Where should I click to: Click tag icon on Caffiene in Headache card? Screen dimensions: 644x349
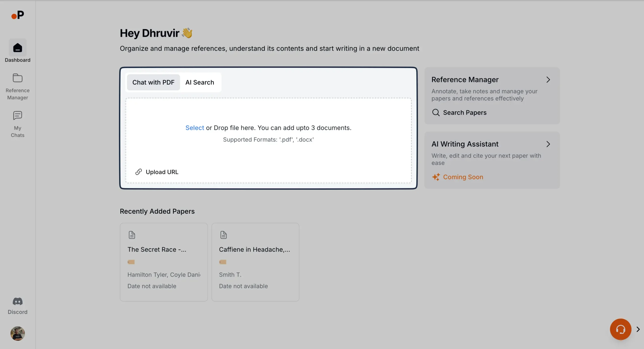pos(223,262)
